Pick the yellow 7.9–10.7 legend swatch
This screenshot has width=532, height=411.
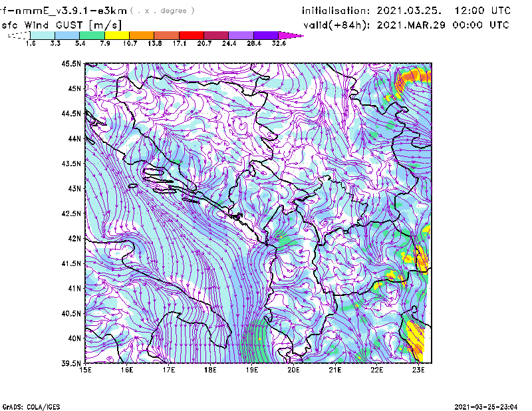point(117,35)
